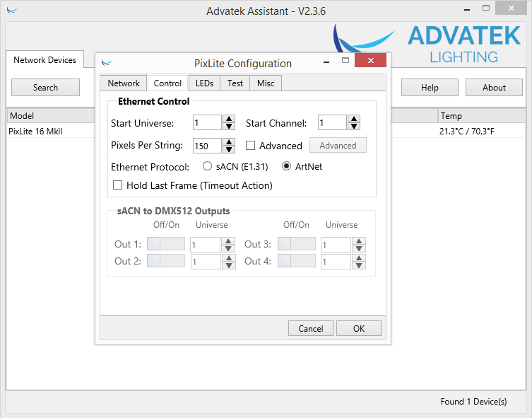Toggle Out 2 Off/On switch
The image size is (532, 418).
tap(166, 261)
